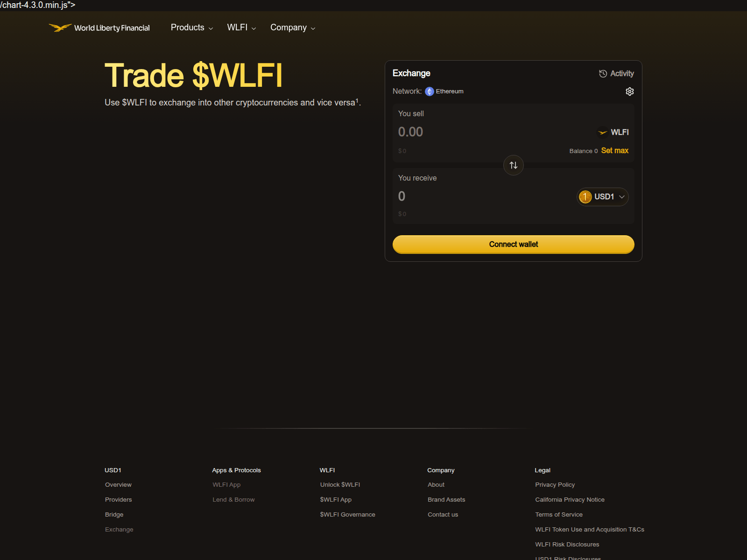Open the Bridge footer link
This screenshot has width=747, height=560.
(114, 515)
